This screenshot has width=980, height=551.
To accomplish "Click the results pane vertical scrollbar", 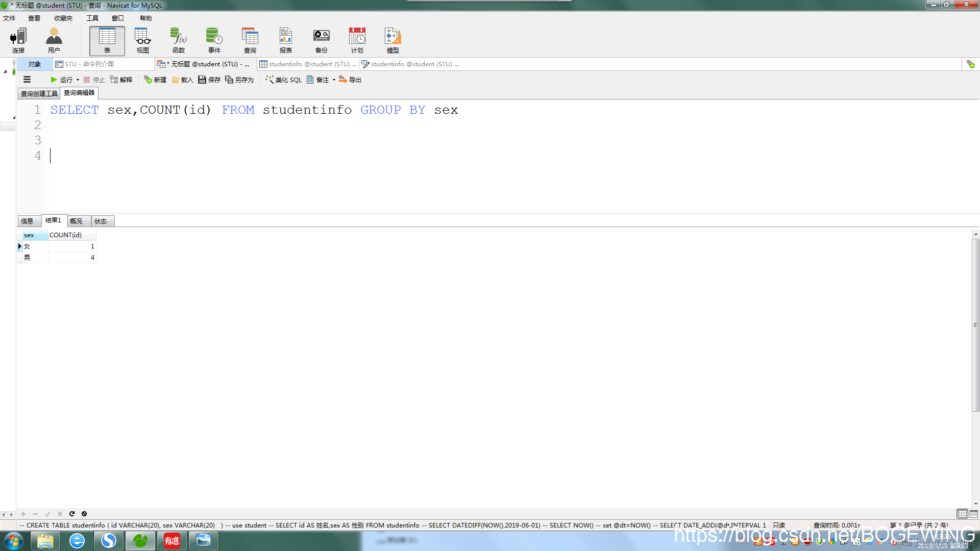I will 975,325.
